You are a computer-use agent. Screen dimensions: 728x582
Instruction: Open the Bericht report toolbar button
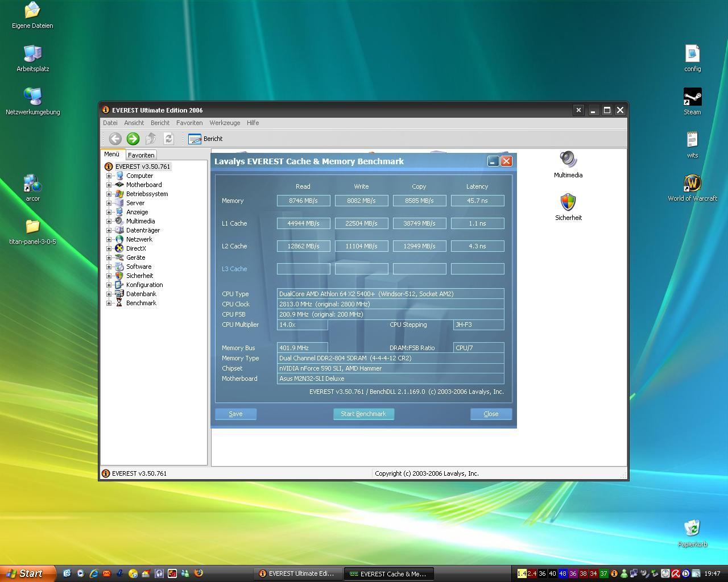(205, 139)
